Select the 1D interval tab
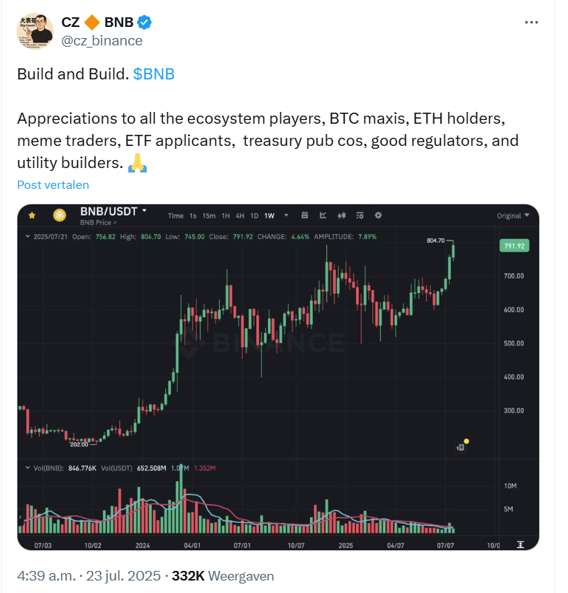 coord(255,216)
